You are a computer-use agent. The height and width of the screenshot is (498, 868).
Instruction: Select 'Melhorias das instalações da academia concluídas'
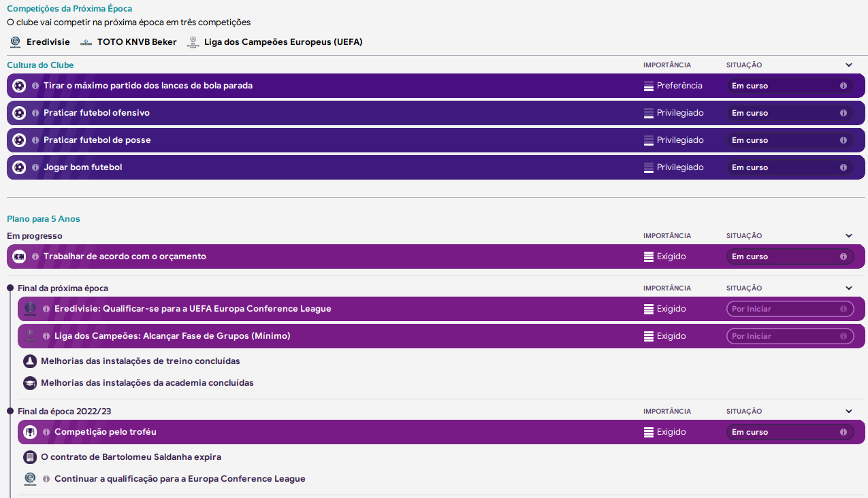tap(147, 383)
